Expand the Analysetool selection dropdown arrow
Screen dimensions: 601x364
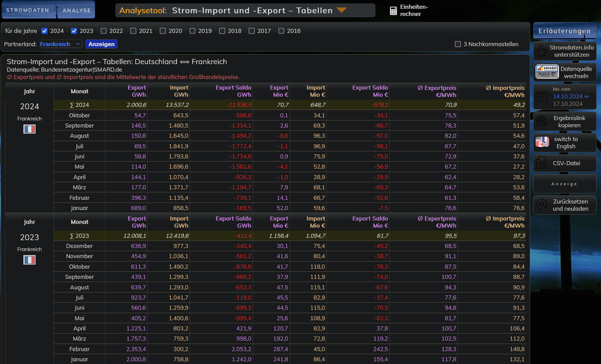pyautogui.click(x=342, y=10)
